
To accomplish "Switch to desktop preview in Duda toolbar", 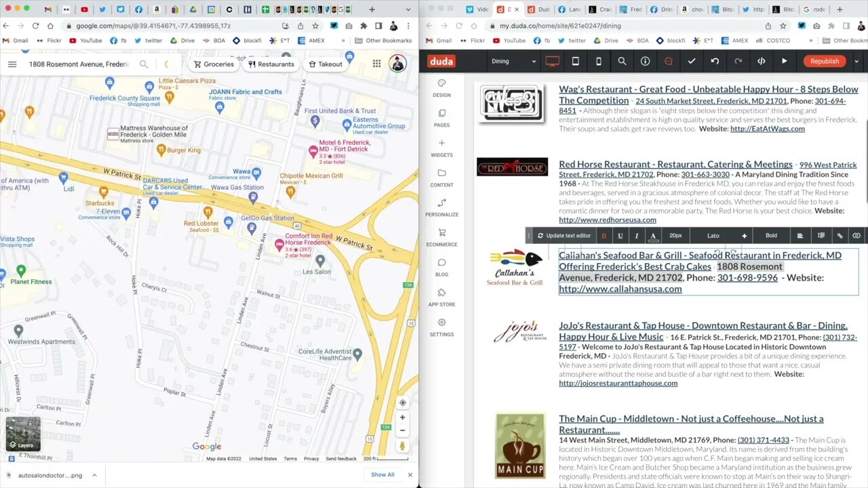I will (552, 61).
